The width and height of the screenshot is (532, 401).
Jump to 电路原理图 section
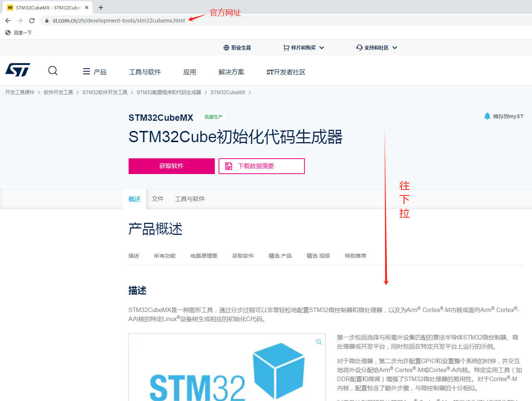[204, 256]
